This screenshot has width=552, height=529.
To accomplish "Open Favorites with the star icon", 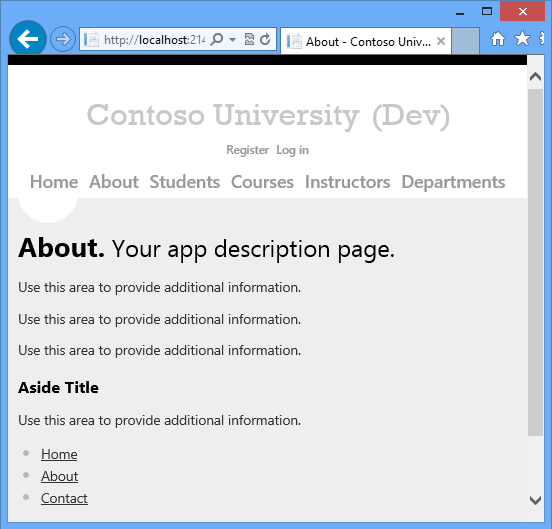I will click(522, 39).
